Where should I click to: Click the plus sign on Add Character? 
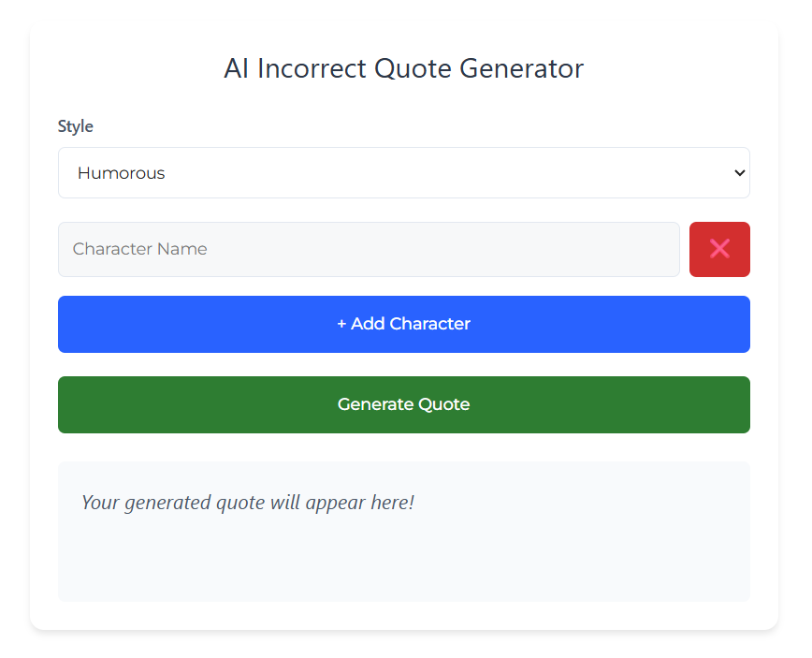pyautogui.click(x=341, y=325)
